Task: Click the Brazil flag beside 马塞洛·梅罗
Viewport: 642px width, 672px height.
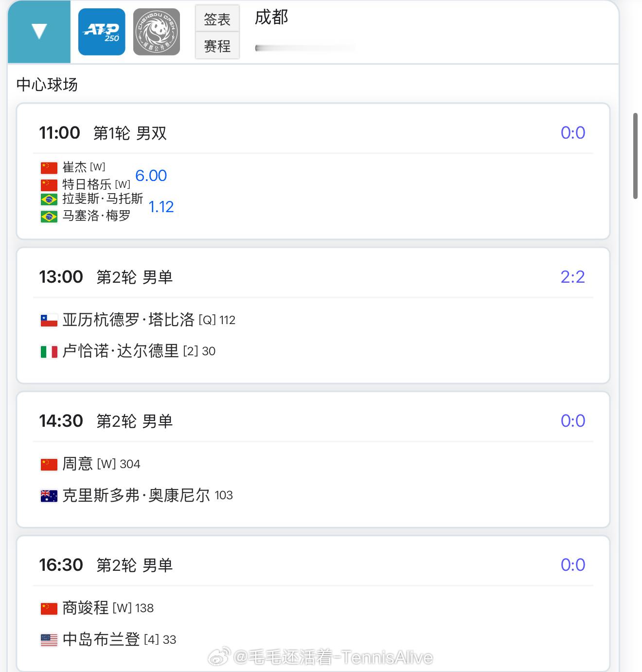Action: (x=49, y=217)
